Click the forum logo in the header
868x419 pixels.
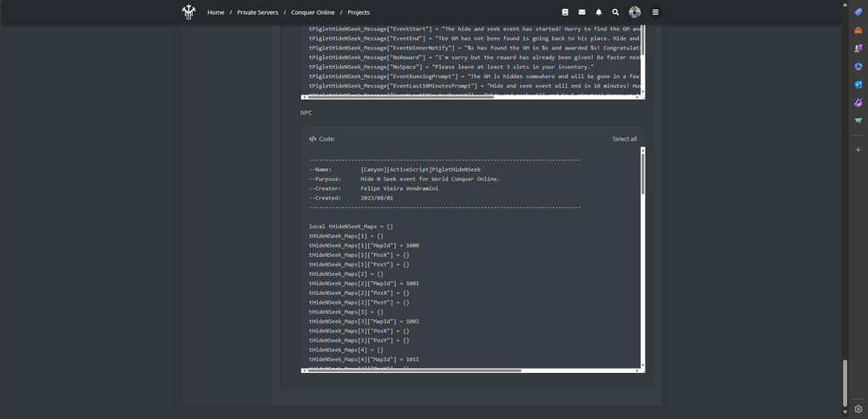[188, 12]
